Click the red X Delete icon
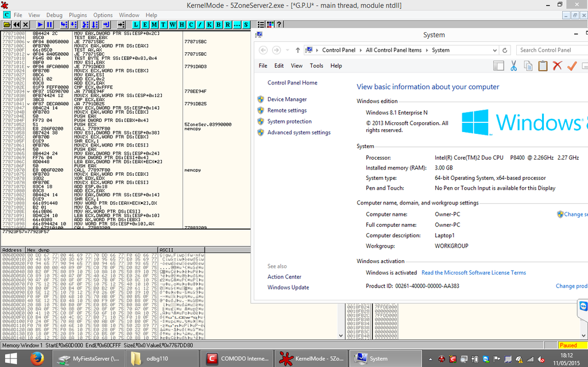The image size is (588, 367). pos(556,66)
